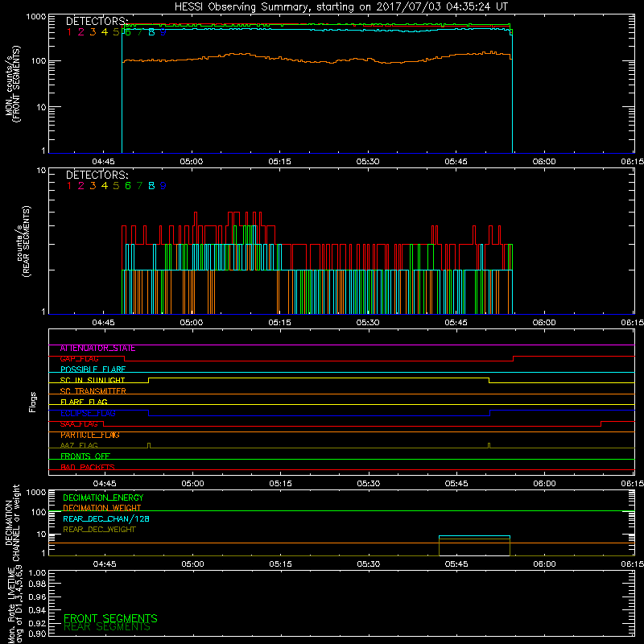Viewport: 644px width, 644px height.
Task: Pick olive detector '5' in rear segments legend
Action: pyautogui.click(x=116, y=186)
